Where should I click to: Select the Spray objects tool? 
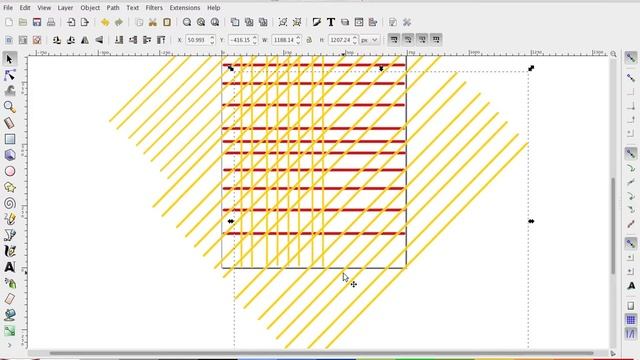tap(10, 283)
